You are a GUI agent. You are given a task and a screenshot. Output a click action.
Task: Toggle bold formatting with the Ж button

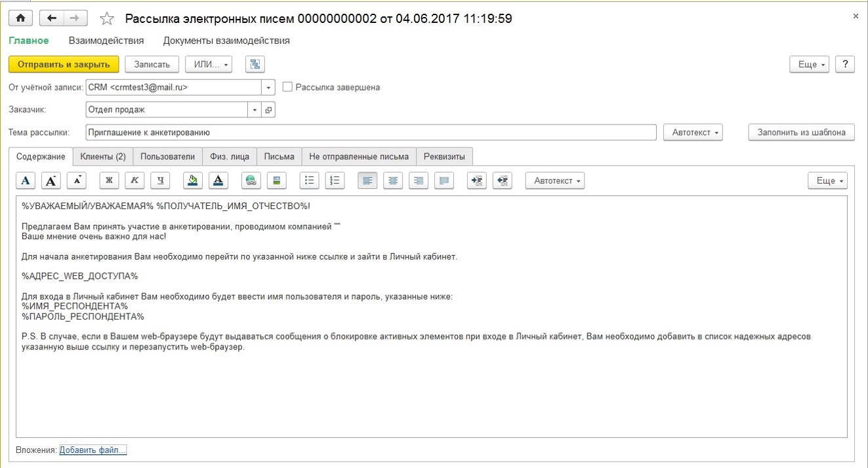(x=109, y=180)
